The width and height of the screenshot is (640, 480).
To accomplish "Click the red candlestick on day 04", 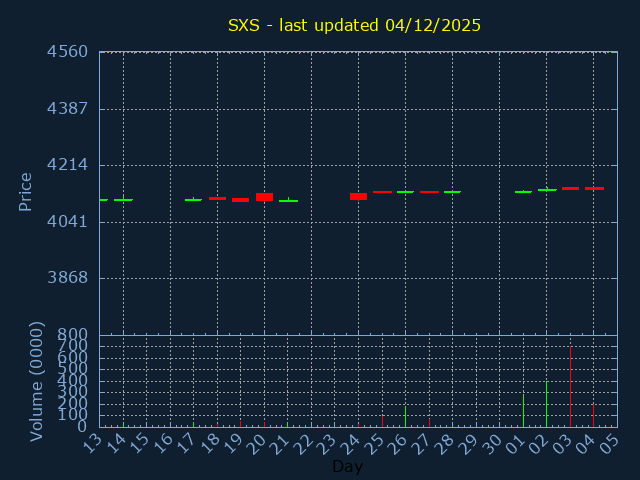I will click(594, 188).
